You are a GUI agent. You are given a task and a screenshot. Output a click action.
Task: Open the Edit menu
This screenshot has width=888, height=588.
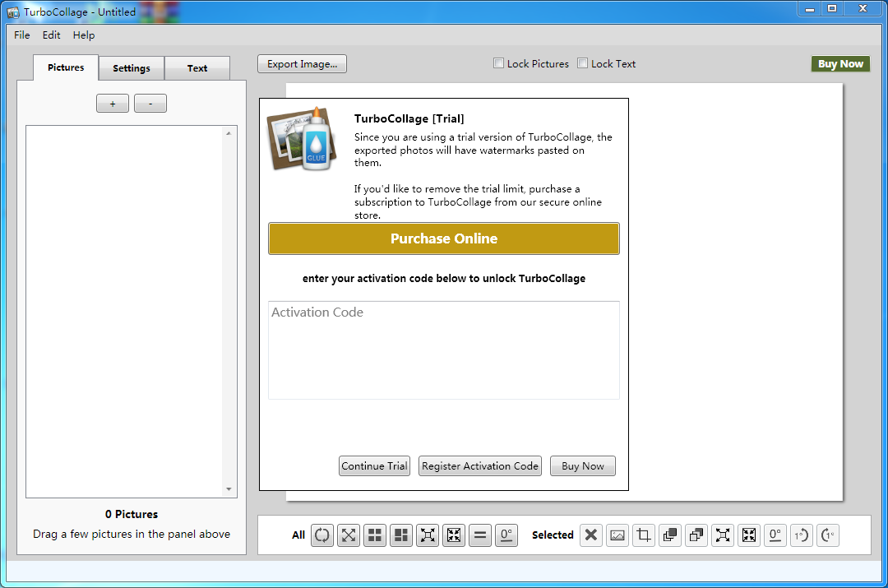51,35
